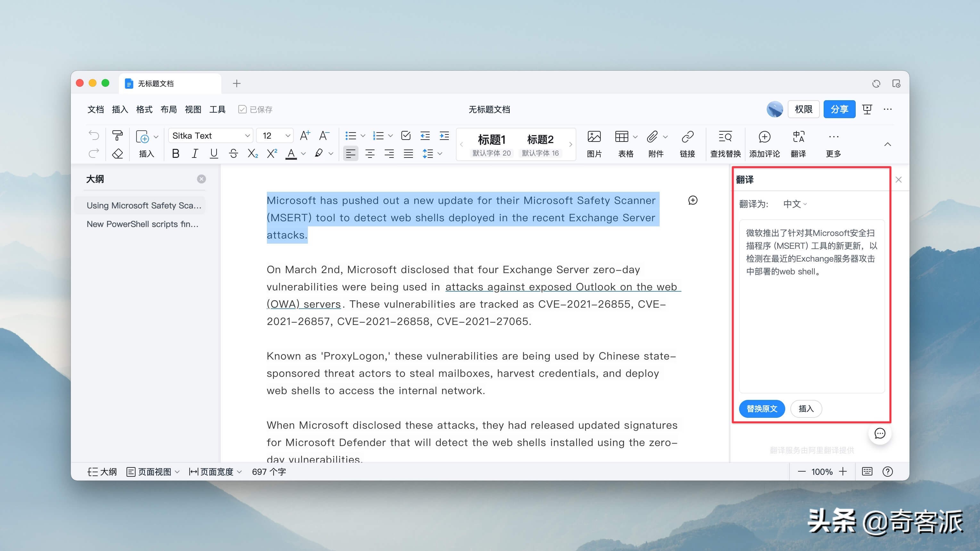The image size is (980, 551).
Task: Select the Format Painter icon
Action: tap(117, 135)
